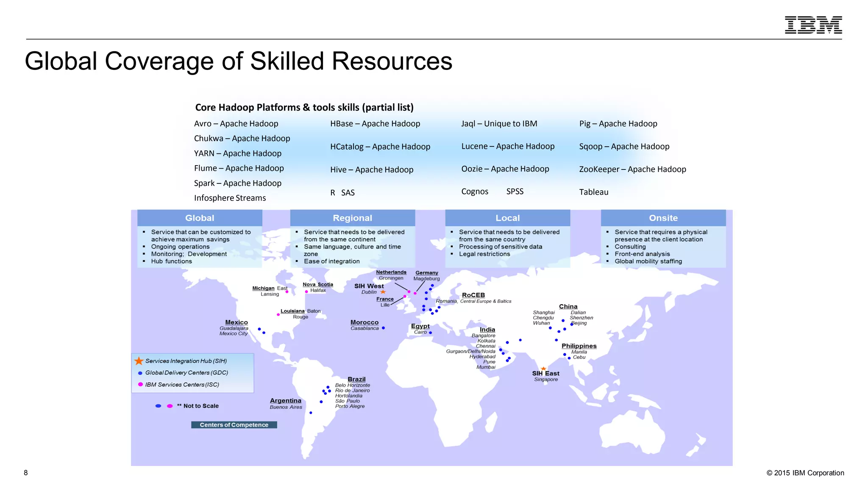Click the Netherlands map label

coord(391,272)
